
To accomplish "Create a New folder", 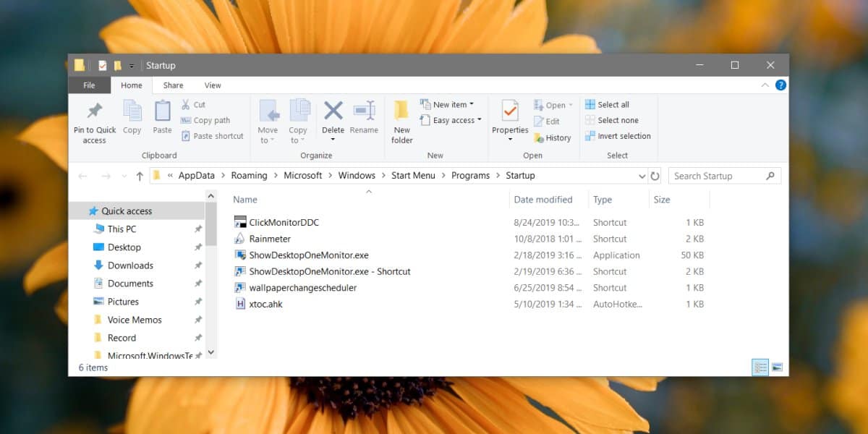I will [x=402, y=122].
